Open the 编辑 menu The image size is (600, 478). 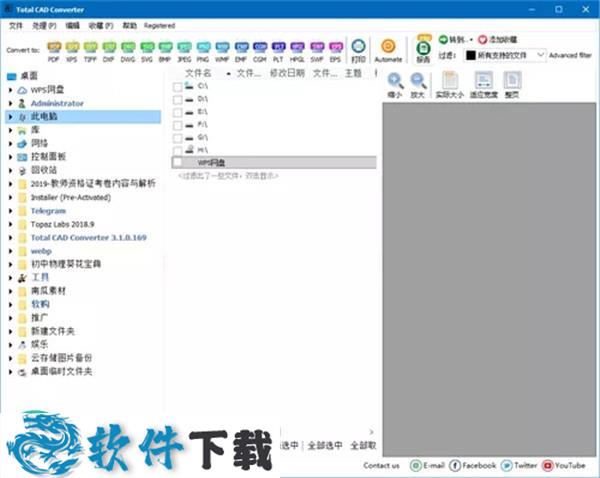point(72,26)
